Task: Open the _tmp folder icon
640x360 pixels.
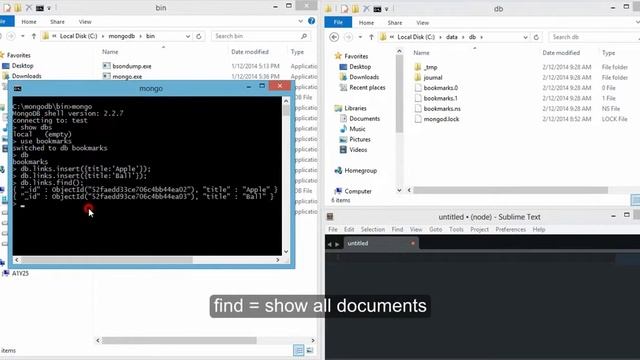Action: coord(418,67)
